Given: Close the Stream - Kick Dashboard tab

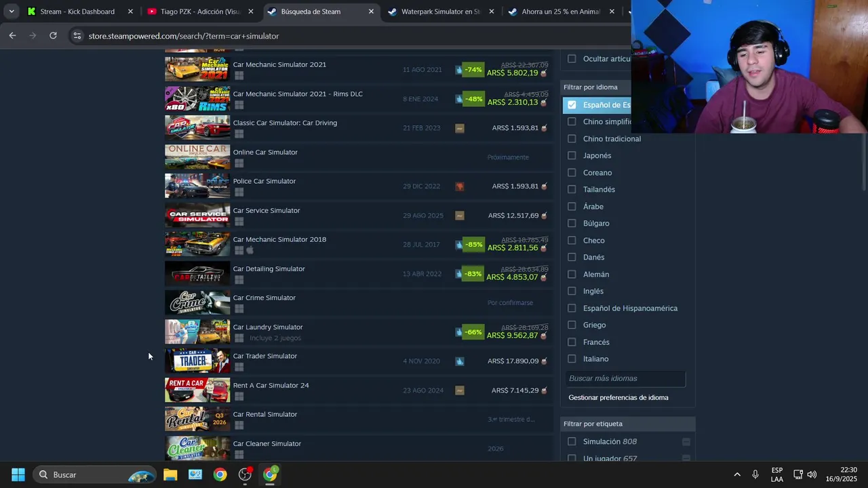Looking at the screenshot, I should point(130,12).
